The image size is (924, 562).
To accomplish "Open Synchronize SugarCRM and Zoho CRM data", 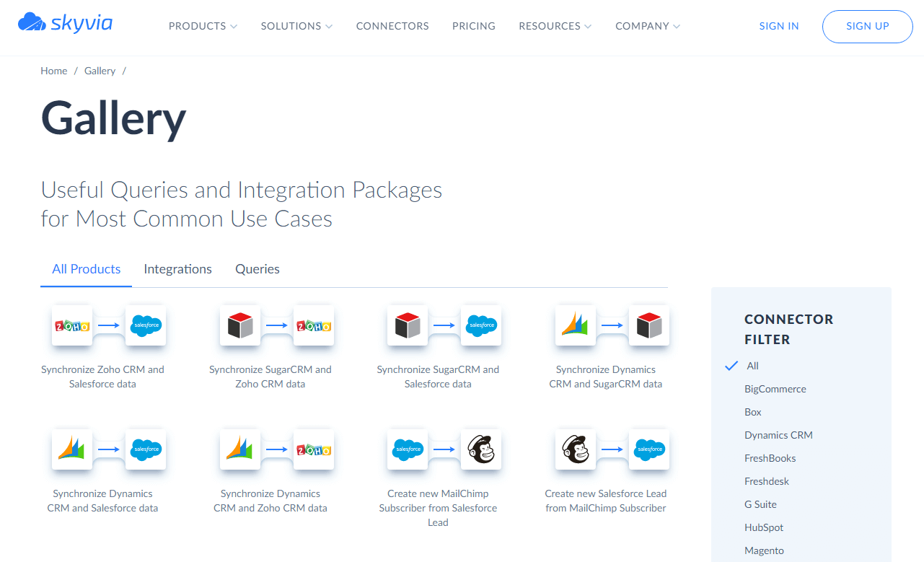I will [x=270, y=377].
